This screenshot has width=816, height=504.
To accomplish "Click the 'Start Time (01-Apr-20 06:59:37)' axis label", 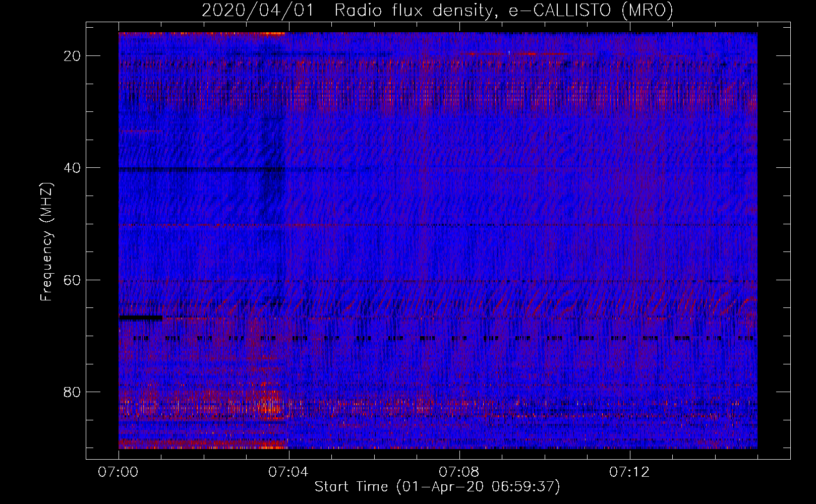I will [438, 487].
